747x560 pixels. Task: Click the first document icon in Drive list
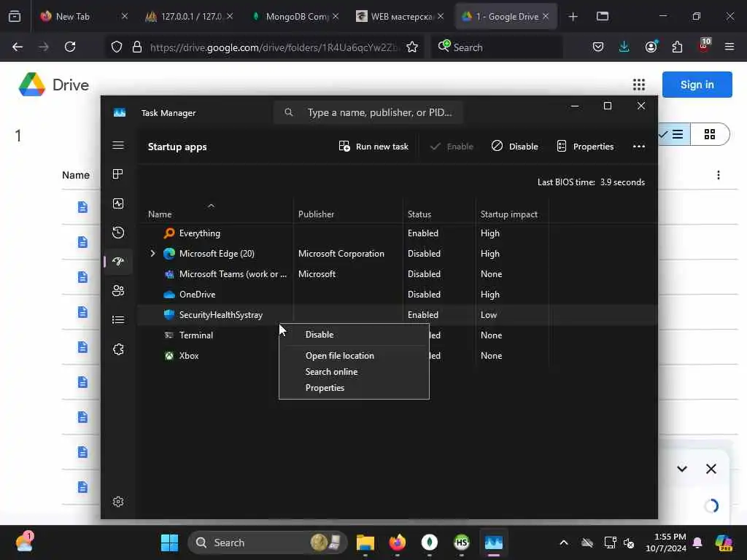82,207
